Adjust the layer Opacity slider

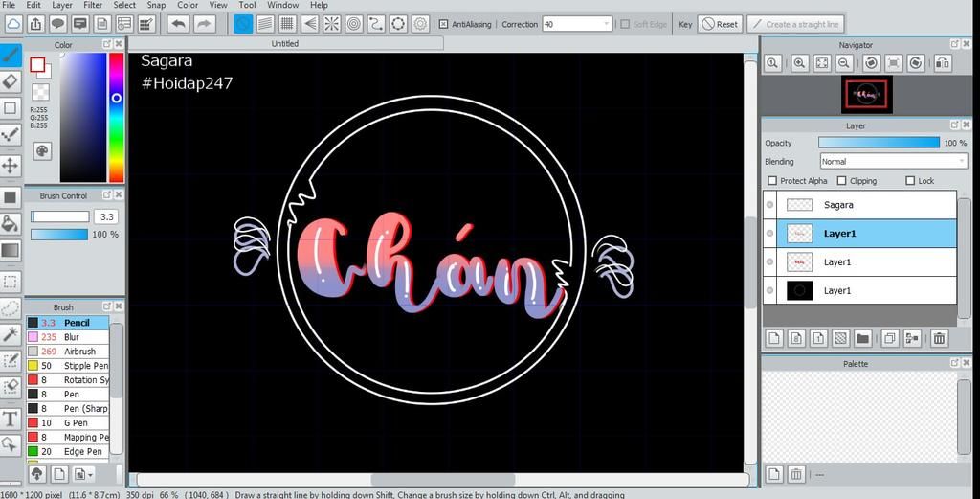[879, 143]
